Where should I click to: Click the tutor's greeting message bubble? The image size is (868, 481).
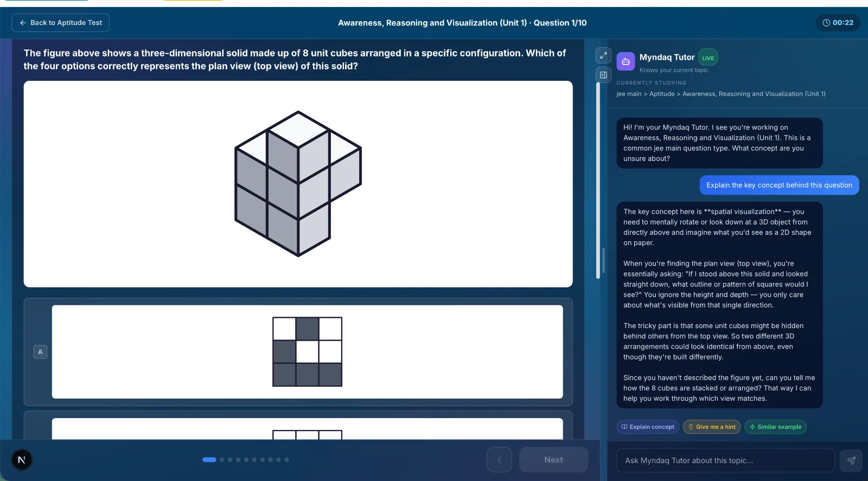point(719,143)
